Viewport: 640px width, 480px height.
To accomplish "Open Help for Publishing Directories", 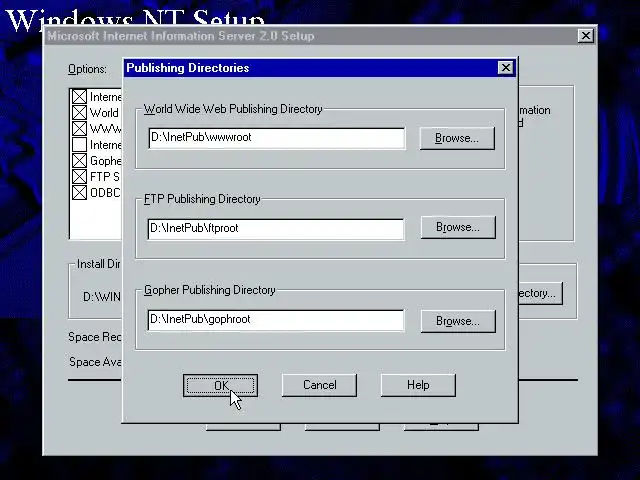I will [x=418, y=385].
